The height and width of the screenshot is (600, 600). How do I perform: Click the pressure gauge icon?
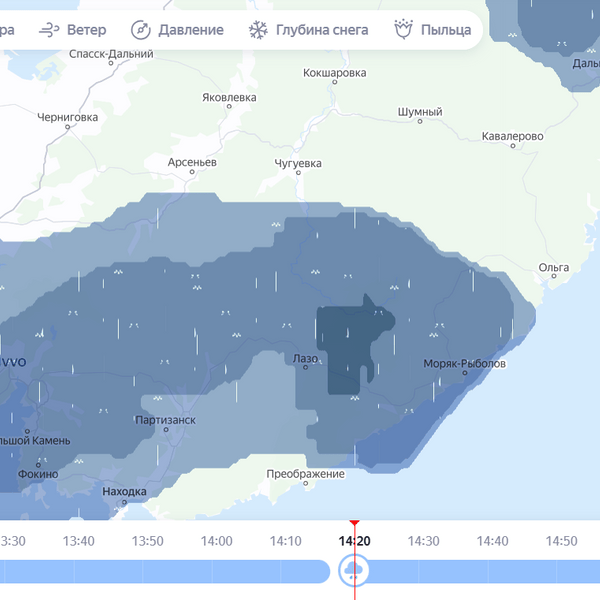(141, 30)
